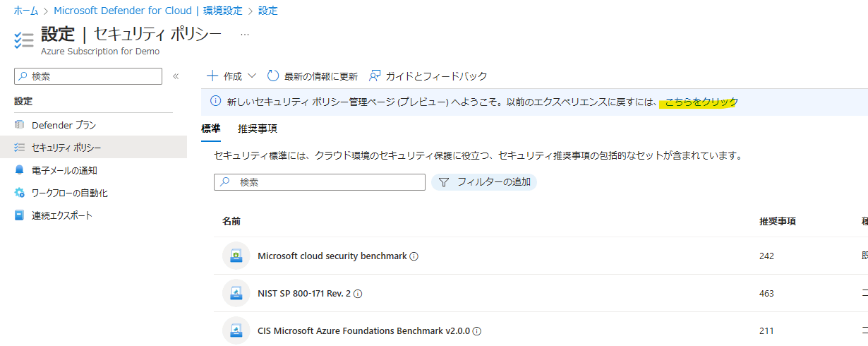Screen dimensions: 868x346
Task: Click the 463 recommendations value
Action: coord(766,293)
